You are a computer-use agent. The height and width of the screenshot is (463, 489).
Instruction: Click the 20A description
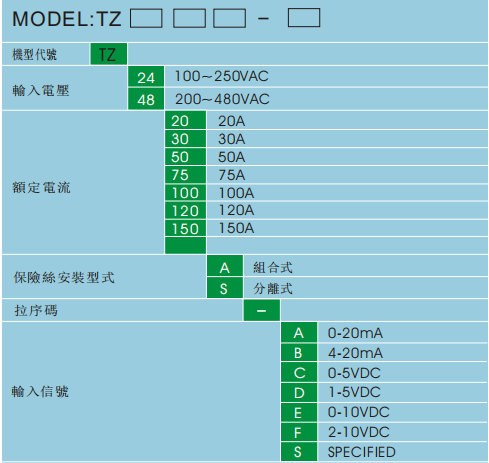tap(232, 121)
